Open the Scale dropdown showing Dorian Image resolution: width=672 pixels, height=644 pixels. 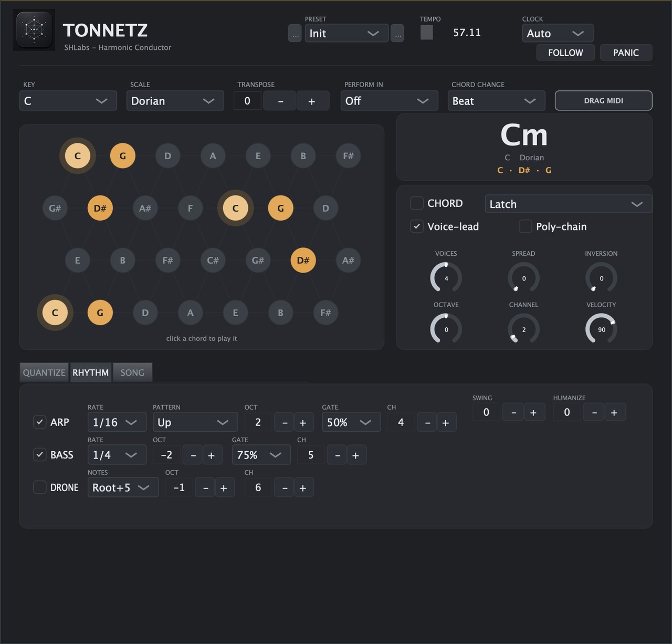coord(175,101)
